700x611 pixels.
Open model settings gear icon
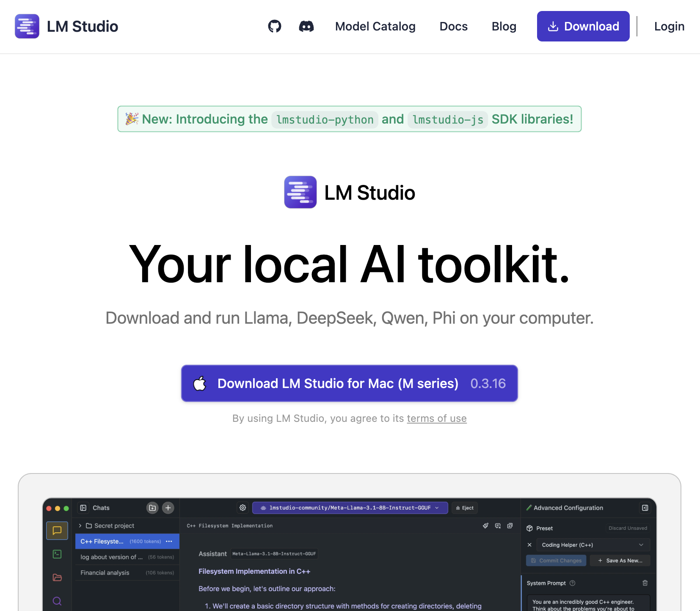coord(243,508)
